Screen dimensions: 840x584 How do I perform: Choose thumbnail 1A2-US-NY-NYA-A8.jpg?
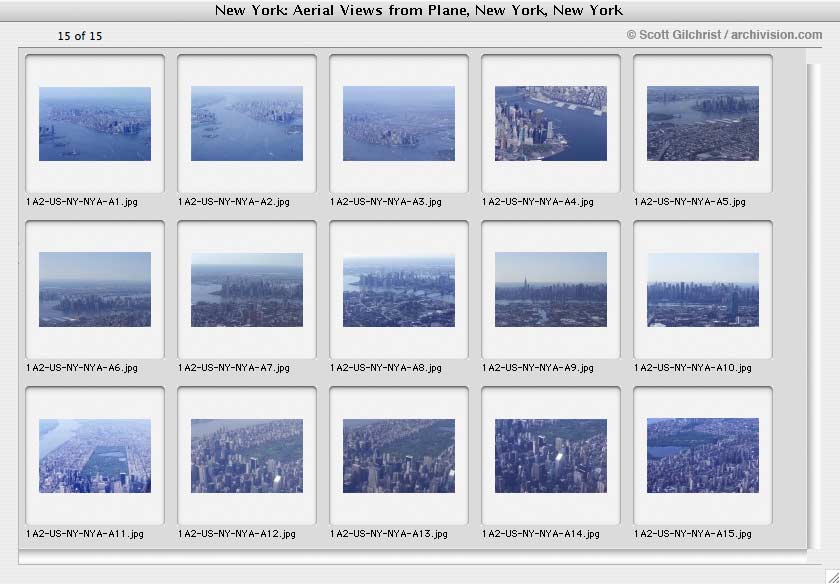pyautogui.click(x=399, y=289)
